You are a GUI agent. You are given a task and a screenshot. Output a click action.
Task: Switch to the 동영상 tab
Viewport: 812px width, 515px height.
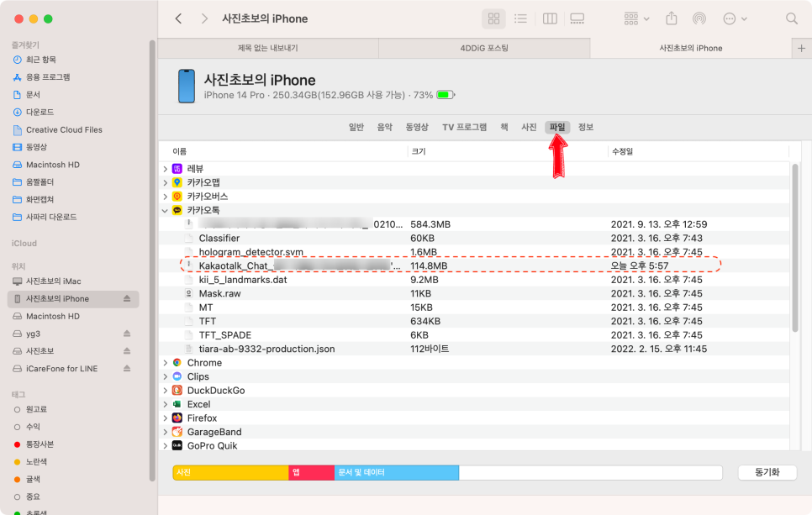pos(417,128)
